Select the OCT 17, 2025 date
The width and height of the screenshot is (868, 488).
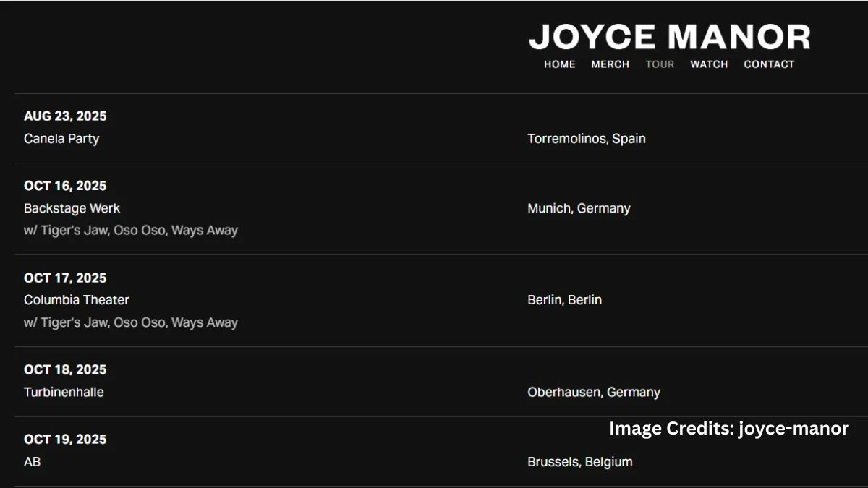tap(65, 278)
